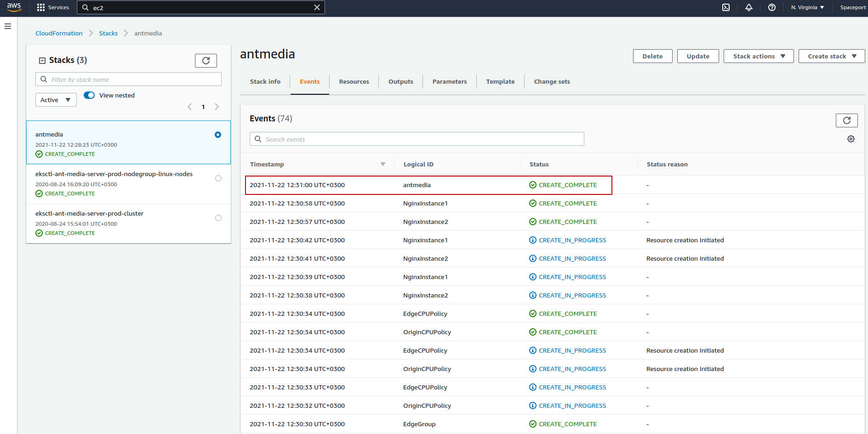868x434 pixels.
Task: Click the Delete stack button
Action: [x=653, y=56]
